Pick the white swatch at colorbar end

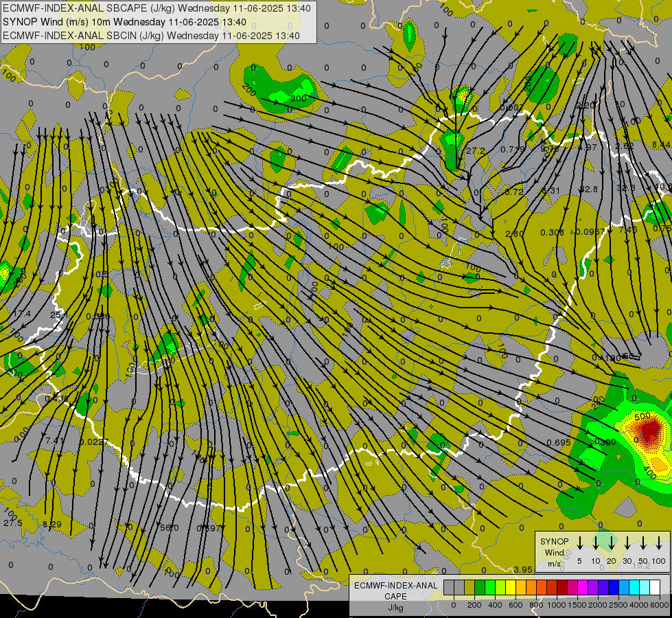pyautogui.click(x=655, y=588)
